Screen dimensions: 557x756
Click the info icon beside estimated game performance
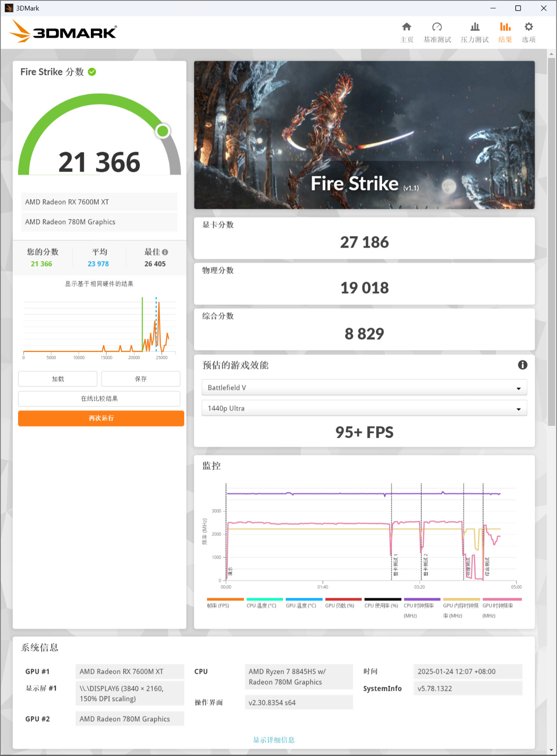pos(522,365)
